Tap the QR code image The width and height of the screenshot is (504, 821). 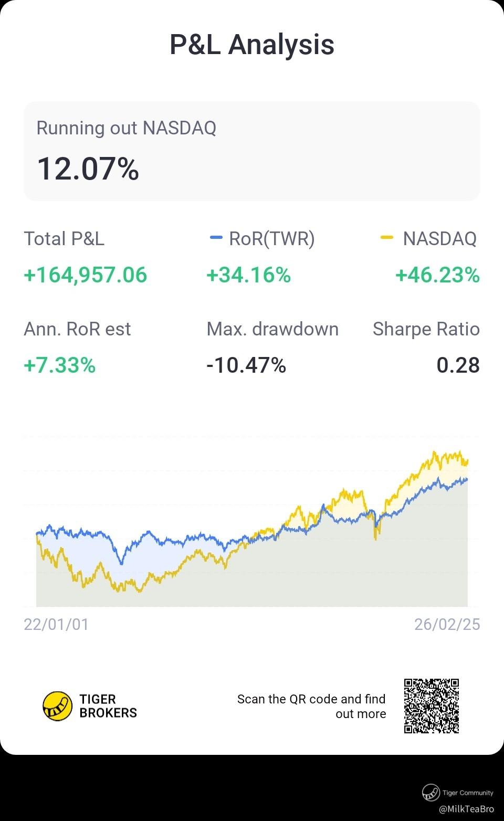(x=432, y=706)
